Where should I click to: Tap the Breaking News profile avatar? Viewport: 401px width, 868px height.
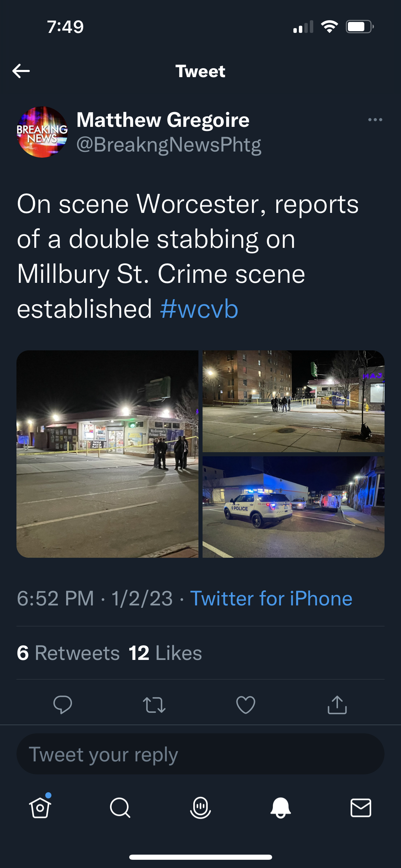[42, 132]
